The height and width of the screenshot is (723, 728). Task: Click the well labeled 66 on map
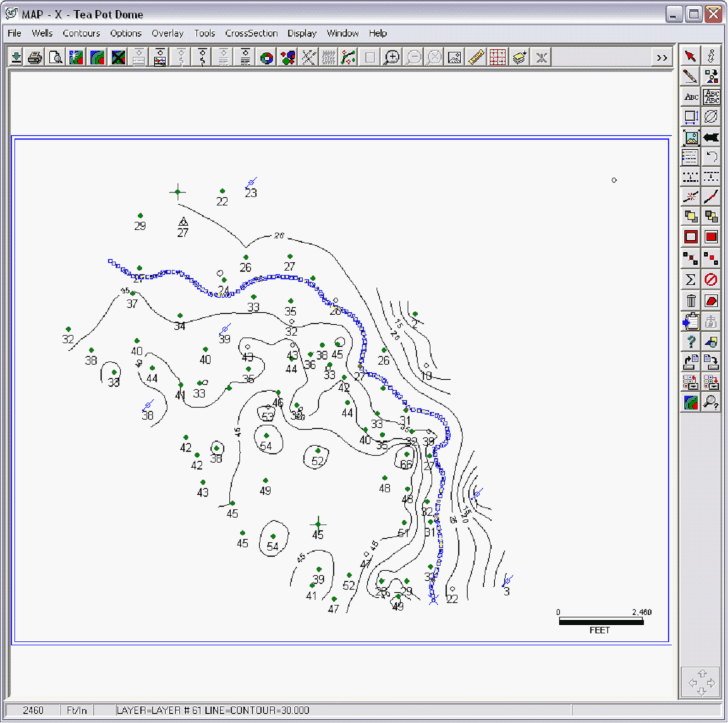tap(407, 454)
